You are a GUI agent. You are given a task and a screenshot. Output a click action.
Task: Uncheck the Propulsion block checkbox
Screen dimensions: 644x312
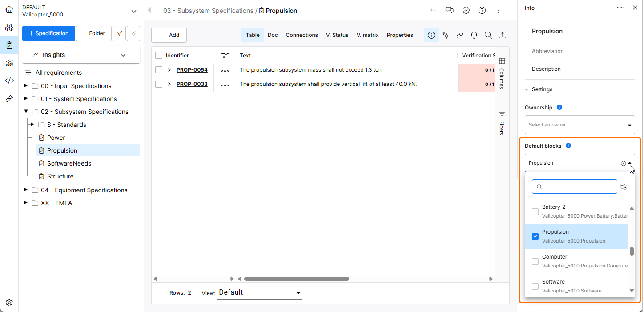pyautogui.click(x=535, y=236)
